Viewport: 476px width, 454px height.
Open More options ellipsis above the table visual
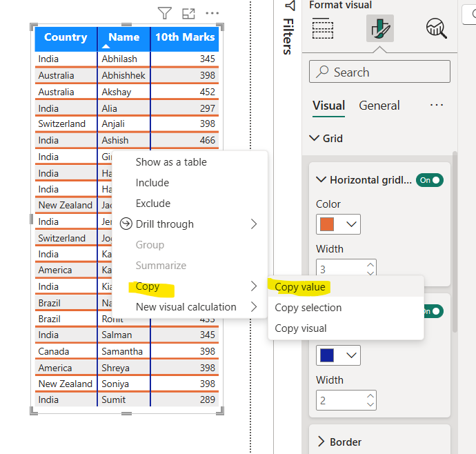[x=212, y=13]
